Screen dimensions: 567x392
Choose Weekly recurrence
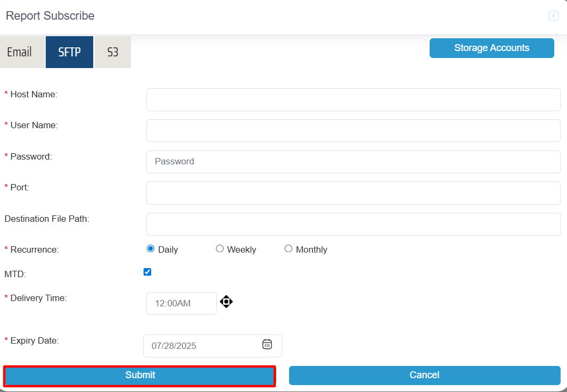coord(220,249)
